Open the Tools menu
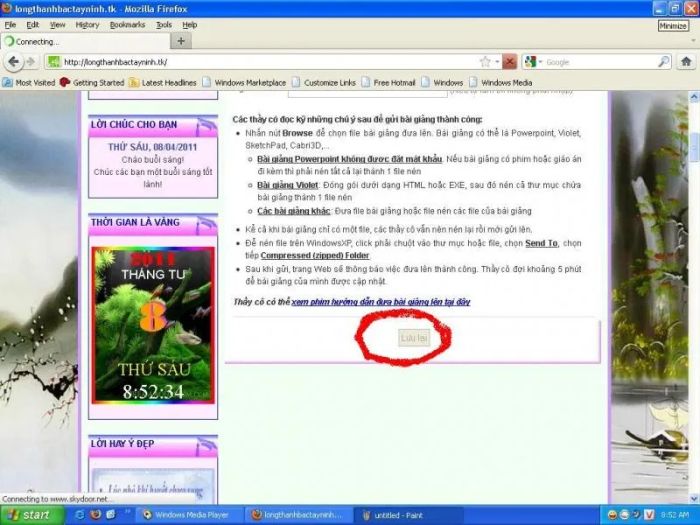 tap(164, 25)
